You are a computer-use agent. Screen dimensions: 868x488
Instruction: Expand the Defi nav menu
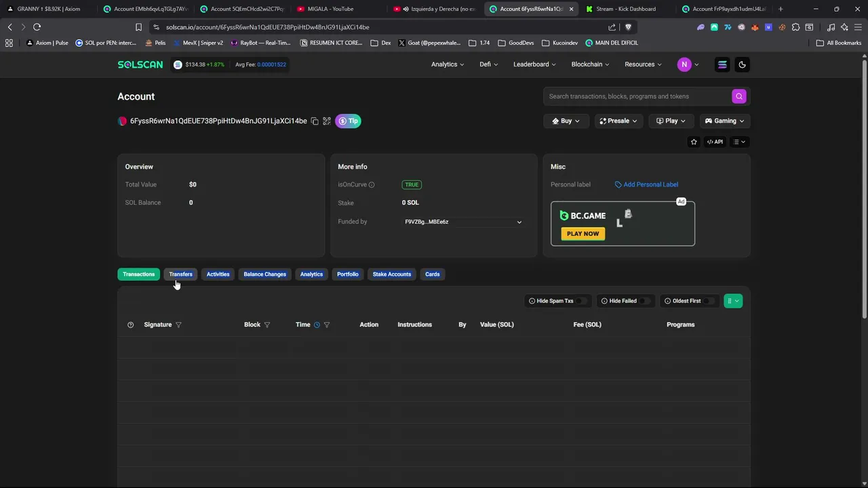point(489,64)
